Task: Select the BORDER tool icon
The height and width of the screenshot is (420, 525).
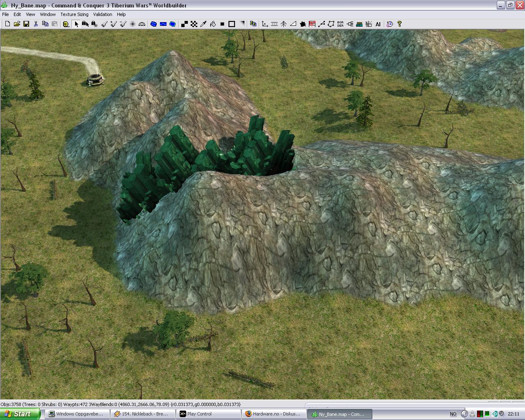Action: click(x=340, y=24)
